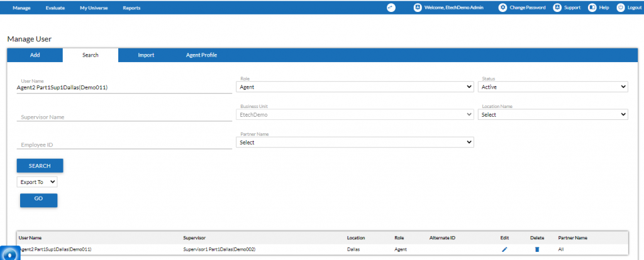Click the SEARCH button
Screen dimensions: 644x260
pyautogui.click(x=40, y=166)
